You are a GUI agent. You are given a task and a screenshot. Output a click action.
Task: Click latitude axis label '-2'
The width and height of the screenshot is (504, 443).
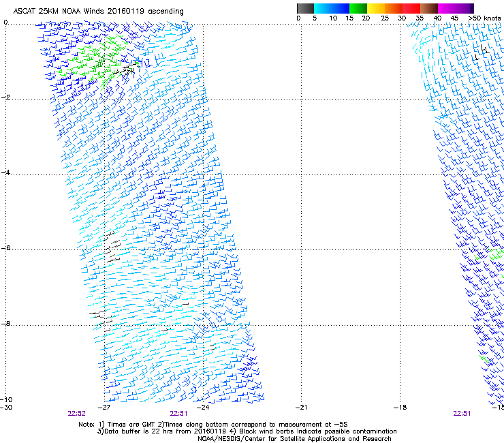coord(5,97)
